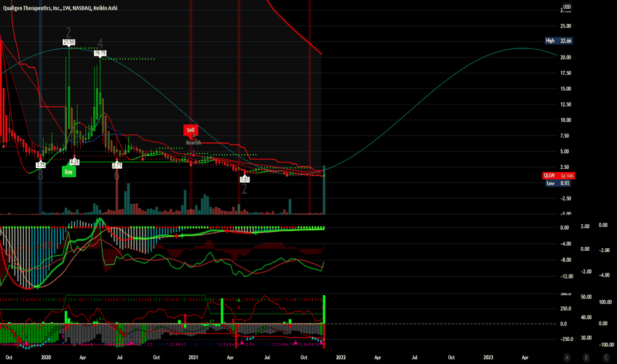Click the 50.00 lower indicator axis value
This screenshot has width=617, height=364.
pos(587,296)
